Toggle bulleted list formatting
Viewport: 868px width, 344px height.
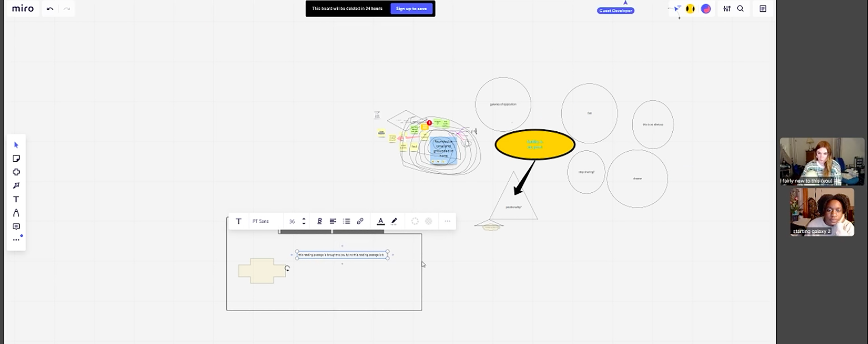tap(346, 221)
